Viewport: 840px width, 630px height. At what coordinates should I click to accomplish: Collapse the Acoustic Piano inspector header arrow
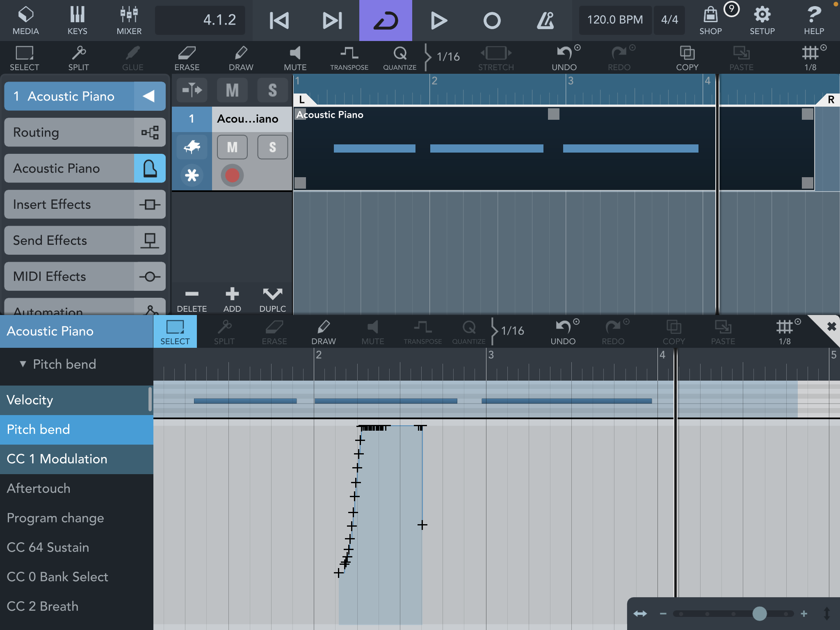149,96
